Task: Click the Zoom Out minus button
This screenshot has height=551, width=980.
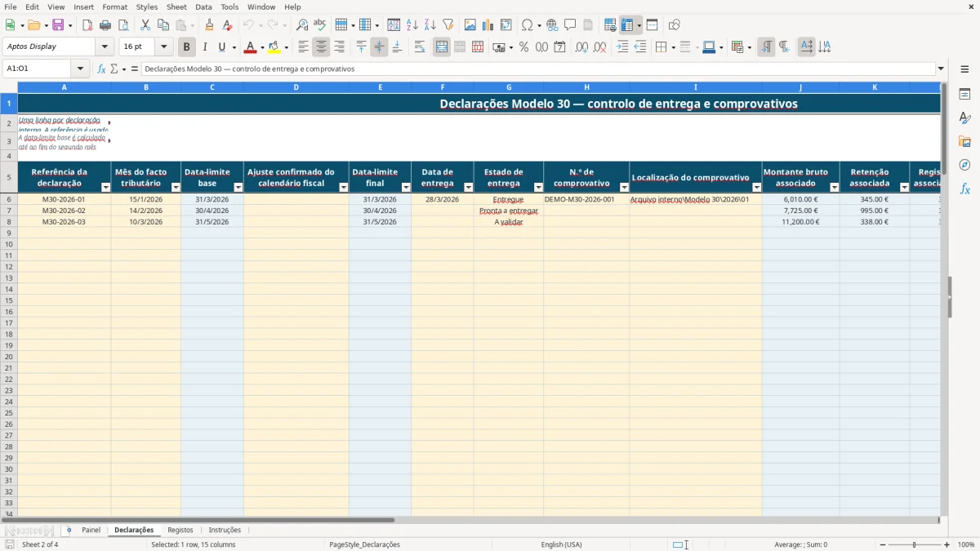Action: (x=882, y=544)
